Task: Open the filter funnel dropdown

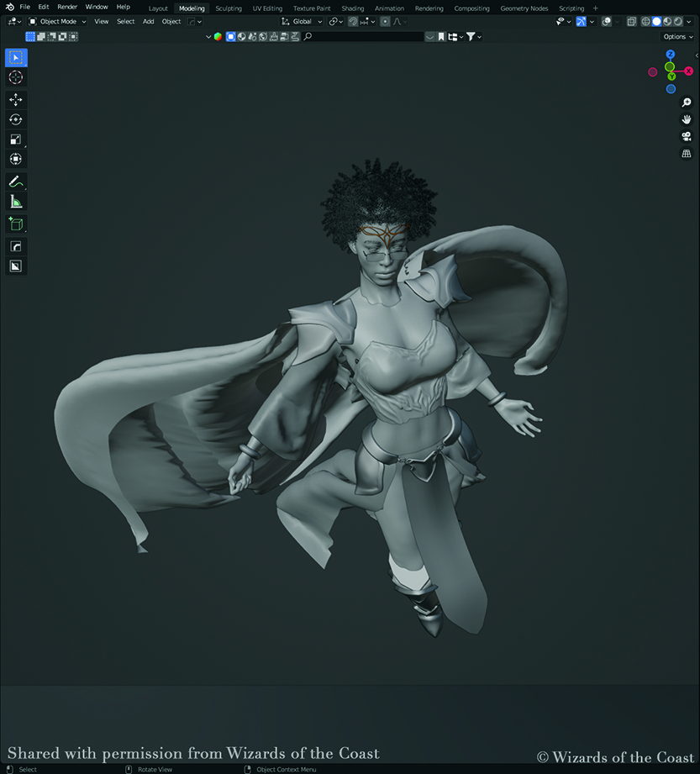Action: 474,36
